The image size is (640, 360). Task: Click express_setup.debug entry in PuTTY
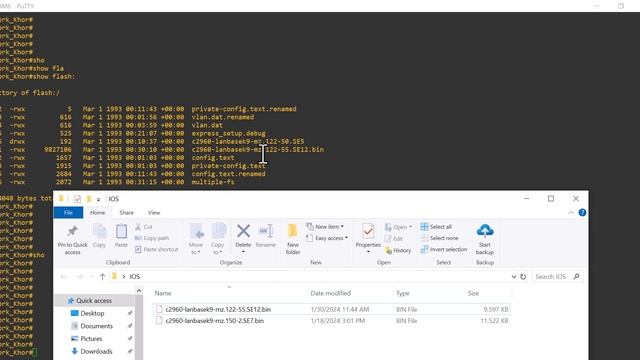coord(229,133)
